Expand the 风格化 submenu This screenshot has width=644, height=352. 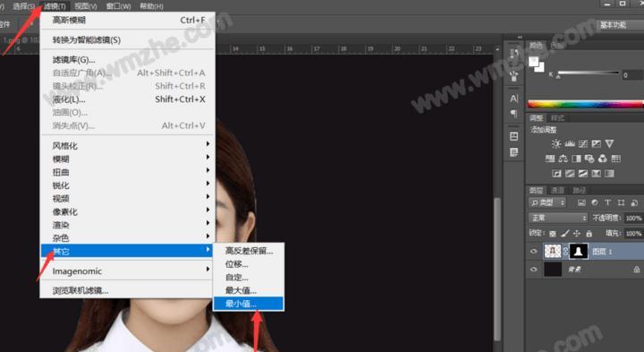pos(127,146)
